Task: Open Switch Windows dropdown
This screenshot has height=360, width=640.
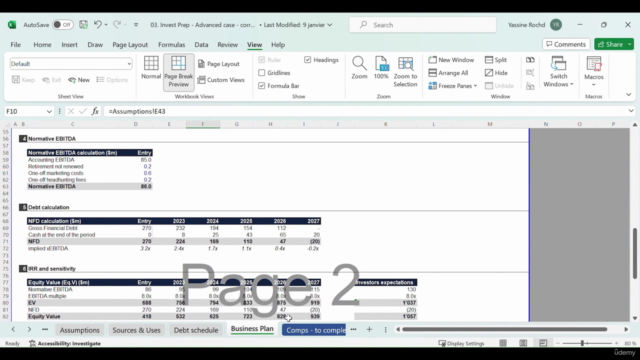Action: (558, 72)
